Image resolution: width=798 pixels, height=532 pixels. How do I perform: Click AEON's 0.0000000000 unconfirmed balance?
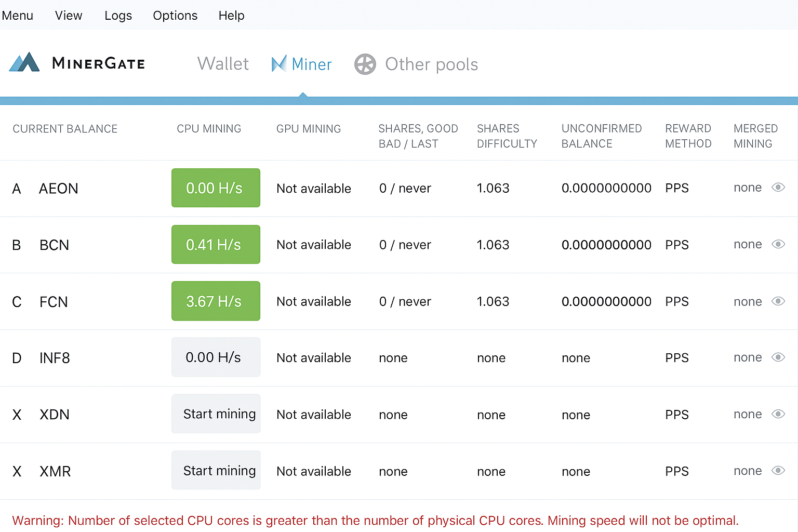coord(606,188)
